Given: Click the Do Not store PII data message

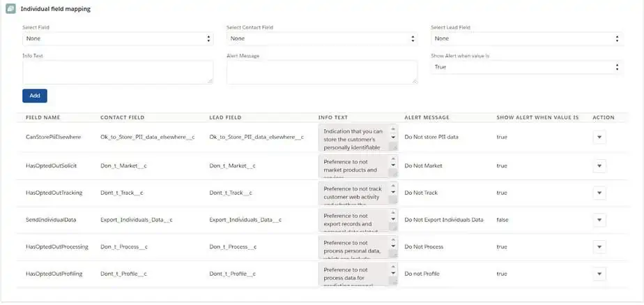Looking at the screenshot, I should tap(431, 137).
